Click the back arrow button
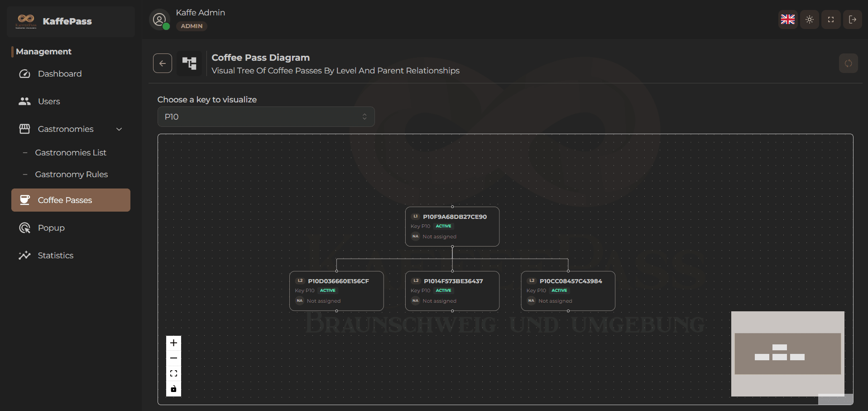This screenshot has width=868, height=411. click(162, 63)
